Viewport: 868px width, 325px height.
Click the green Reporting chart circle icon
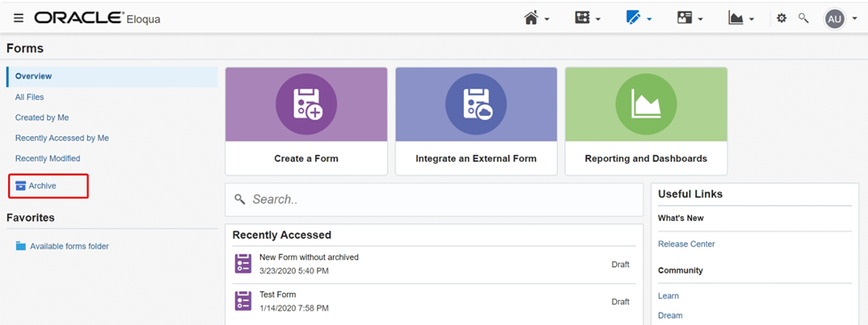click(646, 104)
